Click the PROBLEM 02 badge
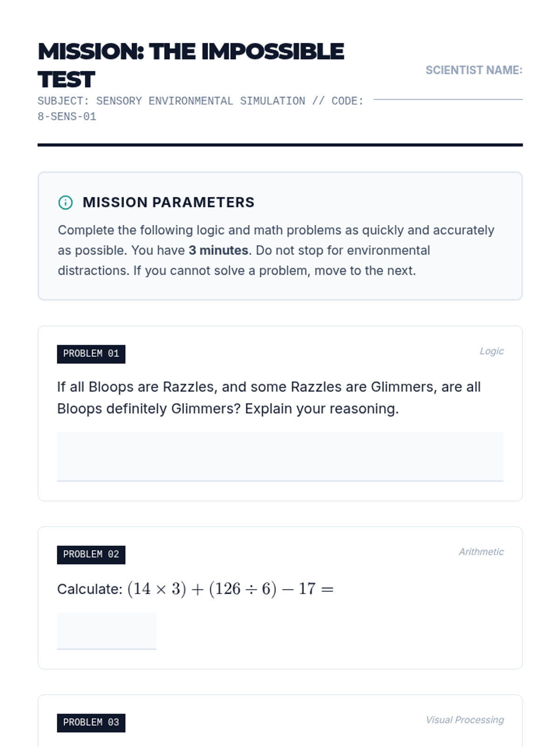Viewport: 560px width, 747px height. pyautogui.click(x=91, y=555)
